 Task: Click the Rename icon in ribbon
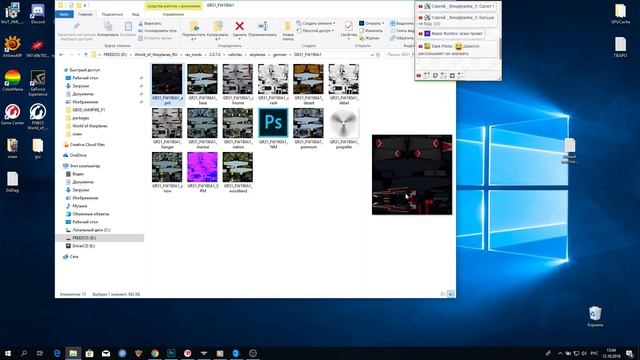tap(262, 27)
